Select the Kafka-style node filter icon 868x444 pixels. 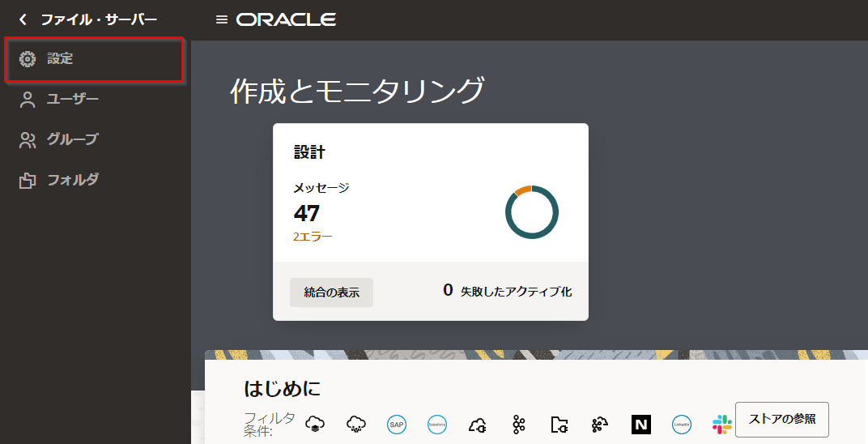click(519, 425)
